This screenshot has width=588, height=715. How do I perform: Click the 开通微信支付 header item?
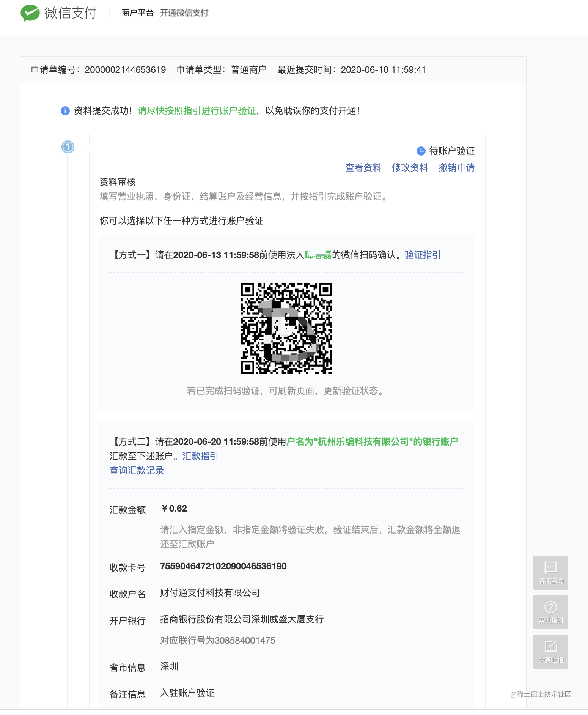coord(184,13)
